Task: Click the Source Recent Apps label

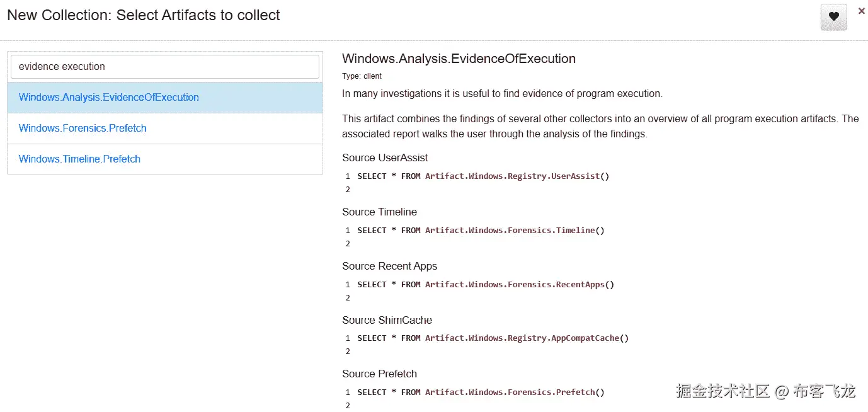Action: tap(389, 266)
